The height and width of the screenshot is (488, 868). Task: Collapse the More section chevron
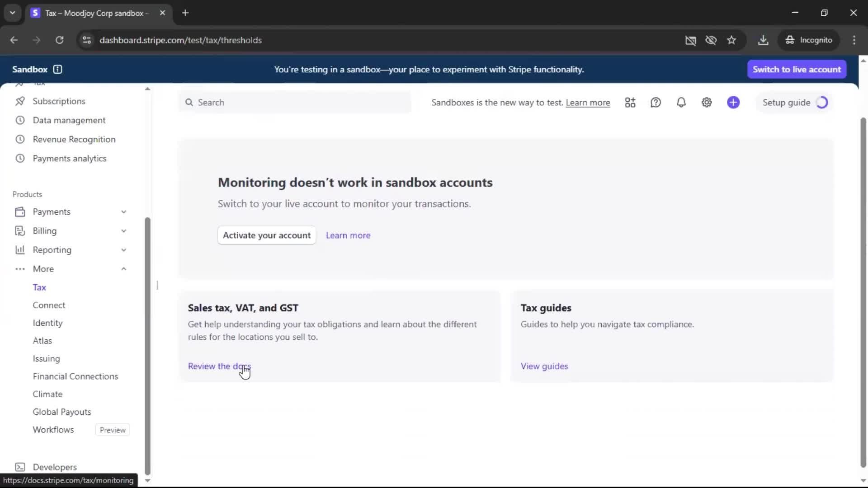(x=123, y=269)
